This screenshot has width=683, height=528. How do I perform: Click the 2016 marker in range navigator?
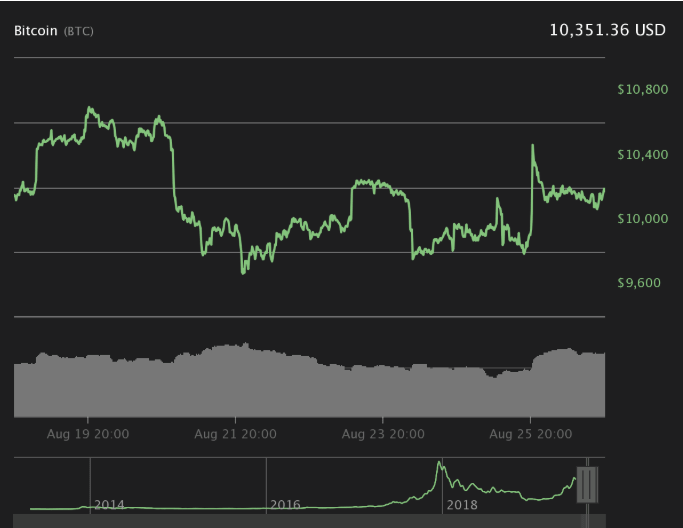pos(285,504)
